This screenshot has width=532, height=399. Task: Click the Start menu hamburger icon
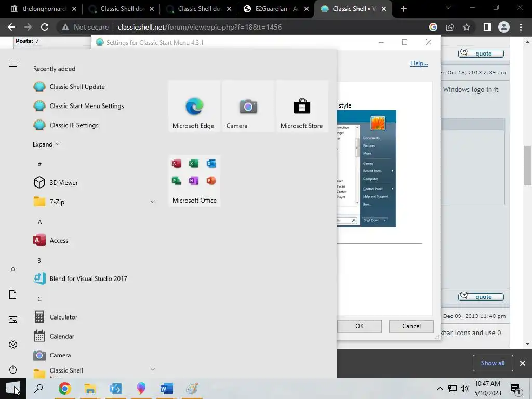13,64
